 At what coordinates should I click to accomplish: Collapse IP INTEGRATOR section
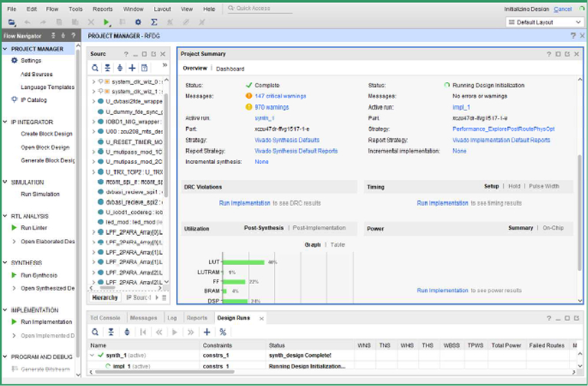click(x=5, y=122)
